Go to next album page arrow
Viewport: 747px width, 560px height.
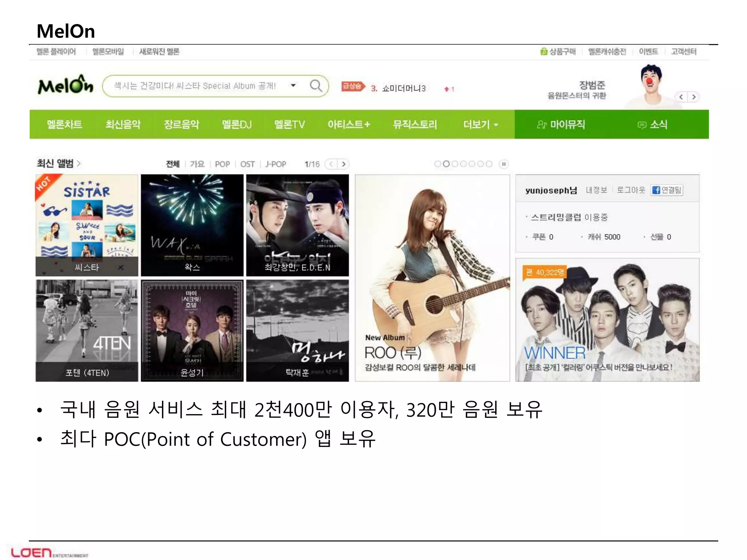(343, 164)
